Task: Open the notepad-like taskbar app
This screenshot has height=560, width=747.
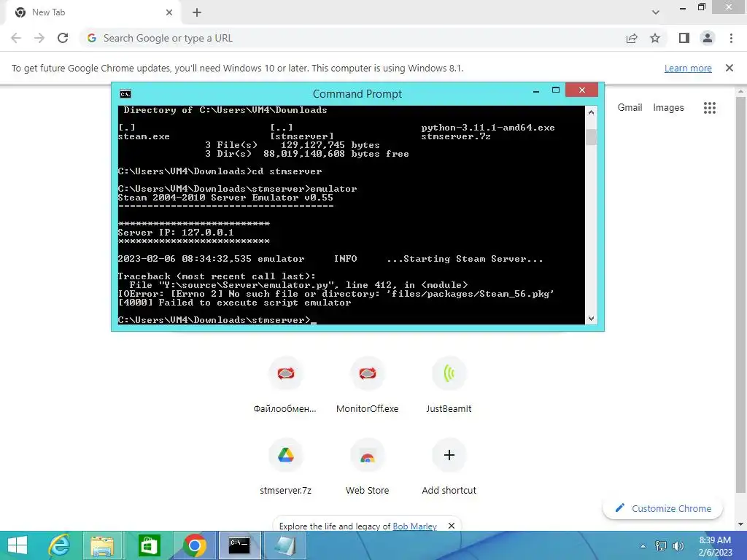Action: [x=285, y=545]
